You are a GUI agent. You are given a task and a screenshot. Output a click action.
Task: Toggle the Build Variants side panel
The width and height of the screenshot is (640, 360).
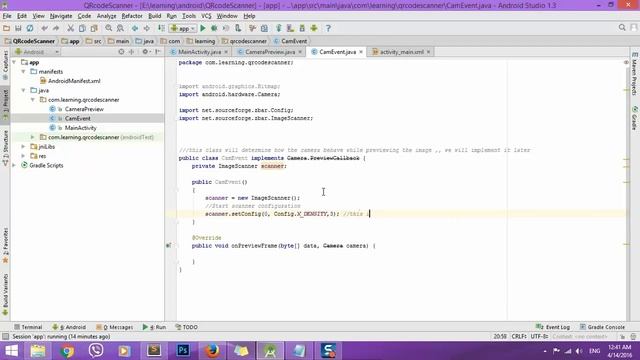[5, 294]
